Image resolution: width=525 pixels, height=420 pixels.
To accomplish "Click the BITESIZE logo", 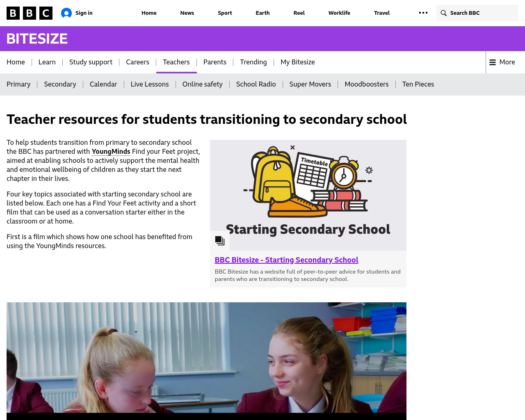I will click(x=37, y=39).
